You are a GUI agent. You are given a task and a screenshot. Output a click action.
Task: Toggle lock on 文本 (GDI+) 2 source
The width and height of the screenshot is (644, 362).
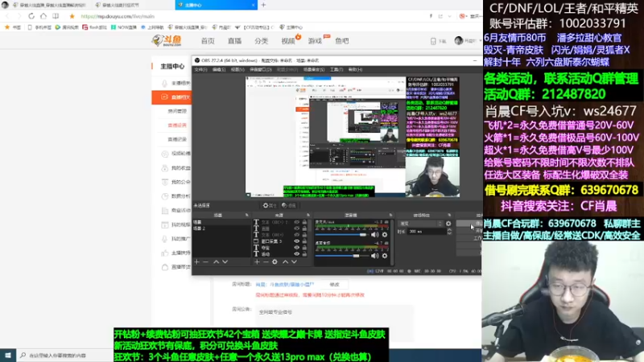304,222
